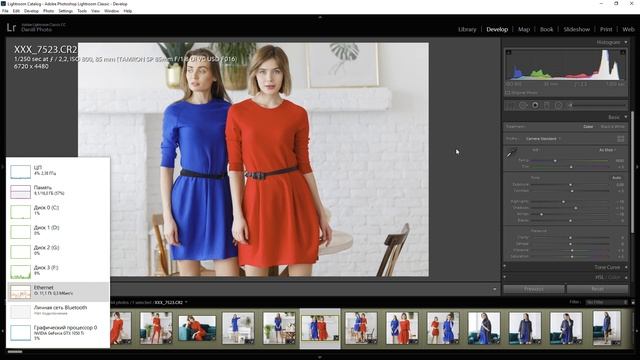Pick the White Balance eyedropper tool
The image size is (640, 360).
510,153
